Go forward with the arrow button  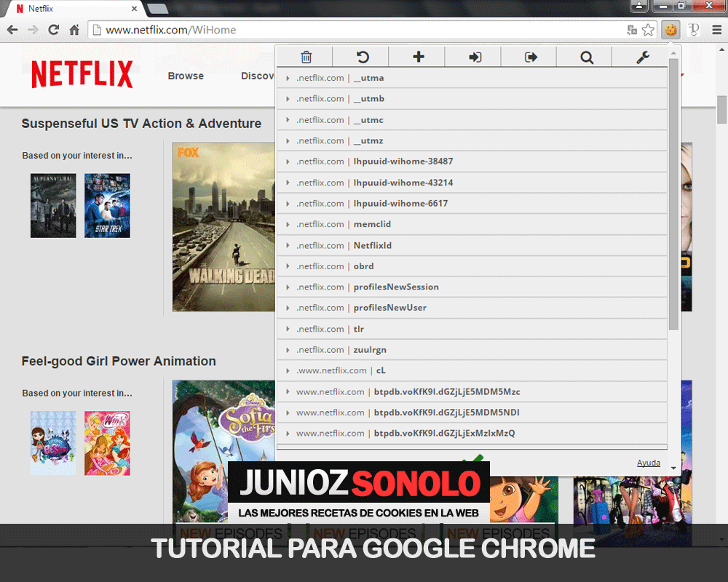pyautogui.click(x=33, y=30)
